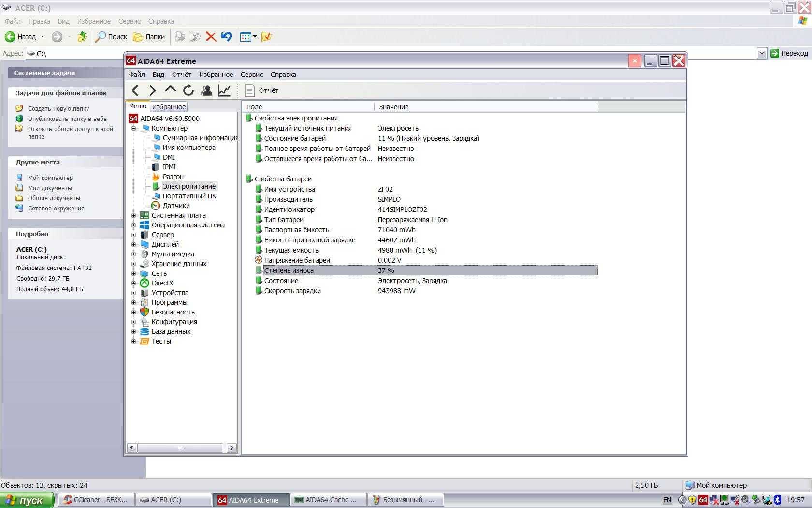Expand the Мультимедиа tree node
812x508 pixels.
(x=134, y=254)
